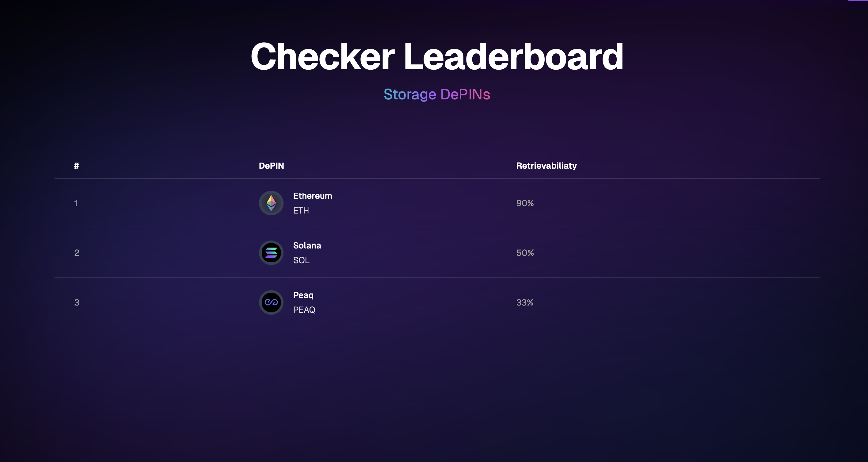
Task: Click the Checker Leaderboard heading
Action: coord(437,57)
